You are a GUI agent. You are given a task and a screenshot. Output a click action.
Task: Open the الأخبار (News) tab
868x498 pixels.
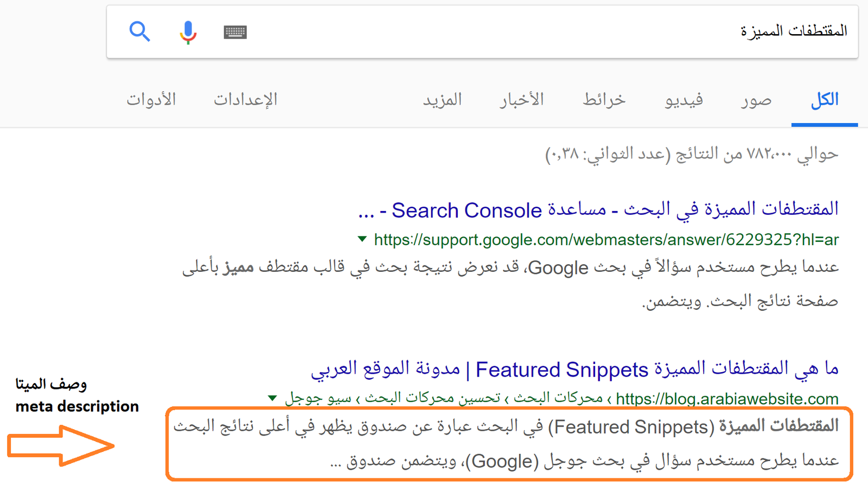click(x=522, y=100)
